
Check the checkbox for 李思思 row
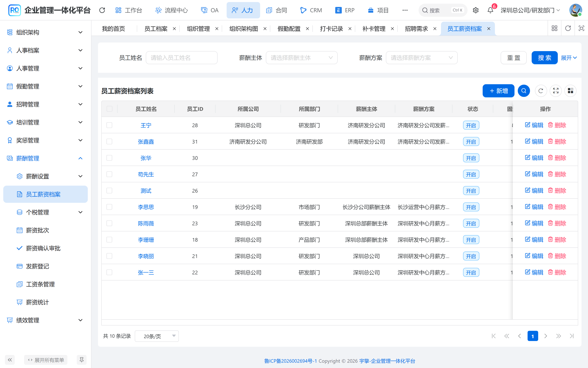(x=109, y=207)
